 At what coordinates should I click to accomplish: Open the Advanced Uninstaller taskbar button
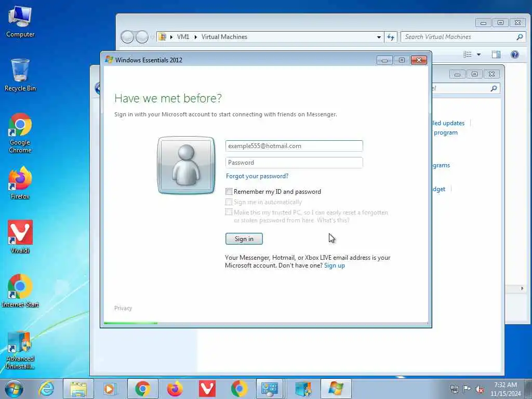coord(303,389)
